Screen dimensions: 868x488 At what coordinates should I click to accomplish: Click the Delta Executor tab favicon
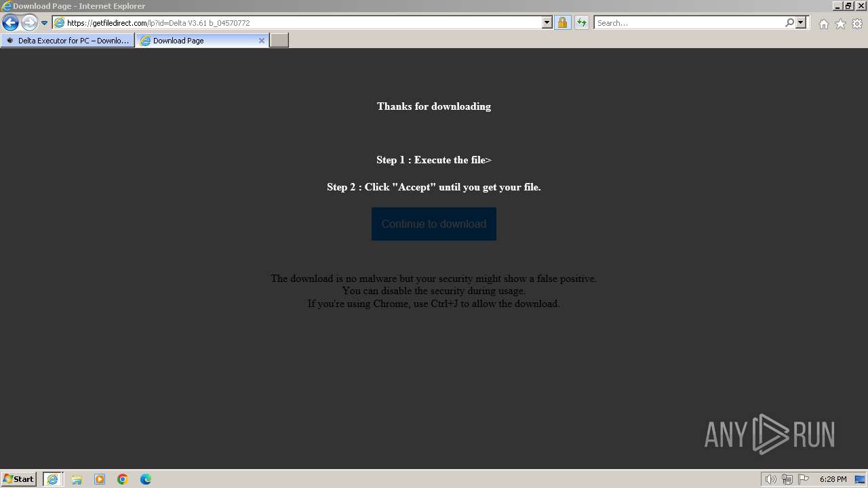click(10, 41)
